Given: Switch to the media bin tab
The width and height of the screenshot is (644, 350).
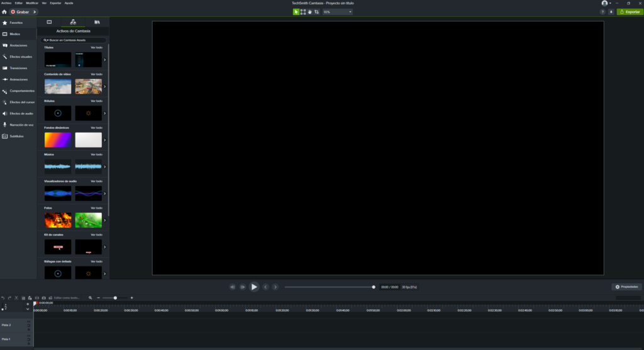Looking at the screenshot, I should coord(49,22).
